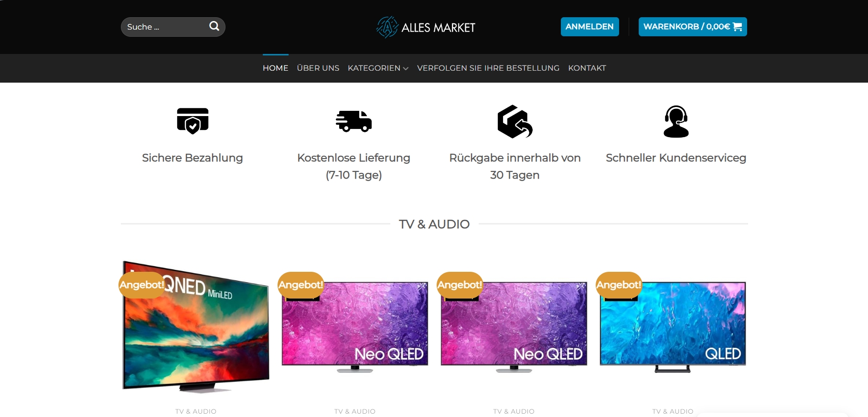Go to Über Uns page
This screenshot has width=868, height=417.
[318, 68]
